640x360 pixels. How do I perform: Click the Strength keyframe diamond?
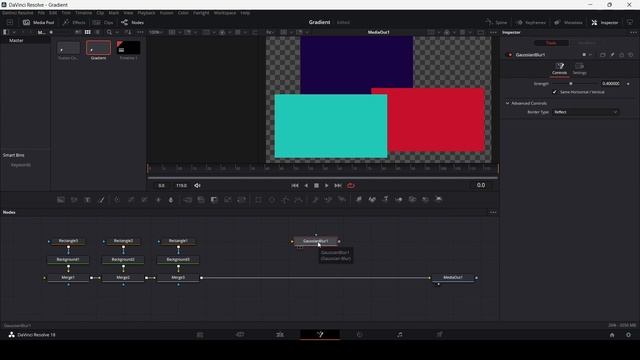click(x=628, y=84)
